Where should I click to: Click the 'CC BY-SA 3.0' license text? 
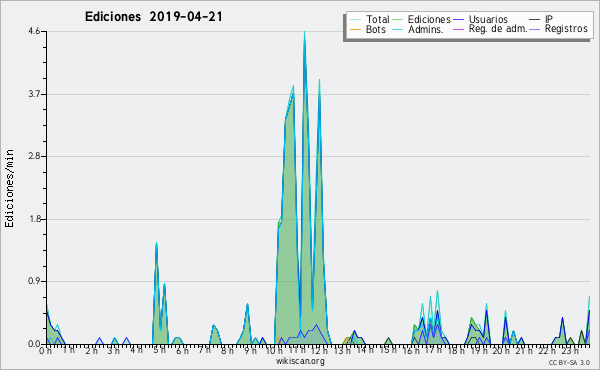569,363
